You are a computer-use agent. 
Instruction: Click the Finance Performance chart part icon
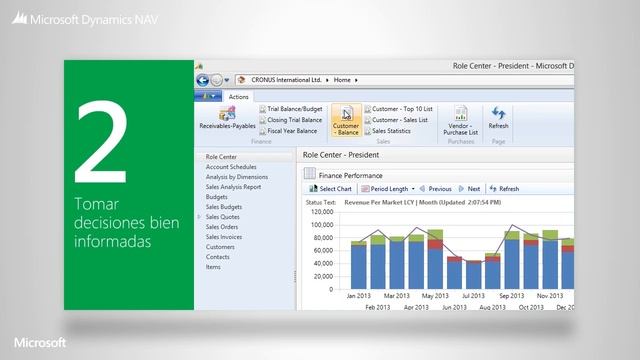(310, 174)
